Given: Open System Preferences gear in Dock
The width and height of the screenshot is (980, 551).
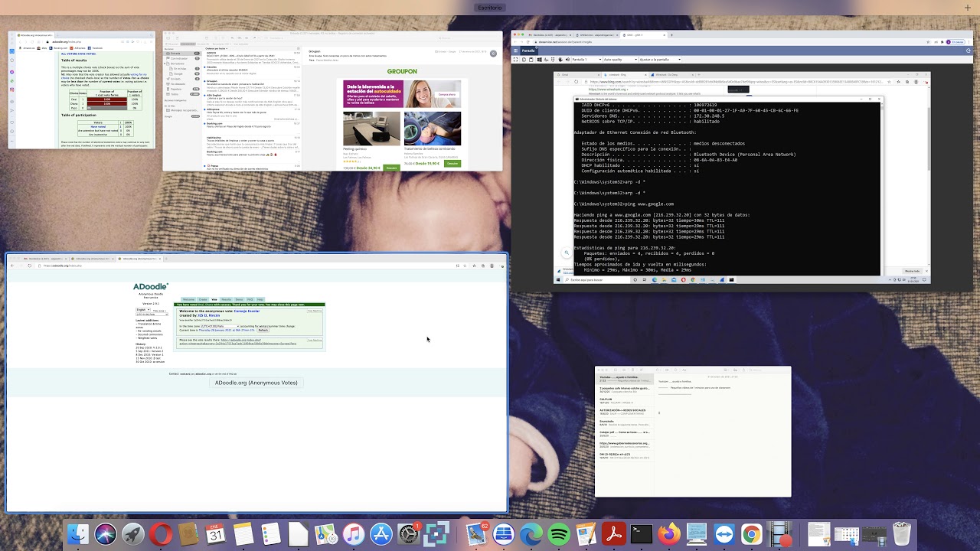Looking at the screenshot, I should [x=409, y=534].
